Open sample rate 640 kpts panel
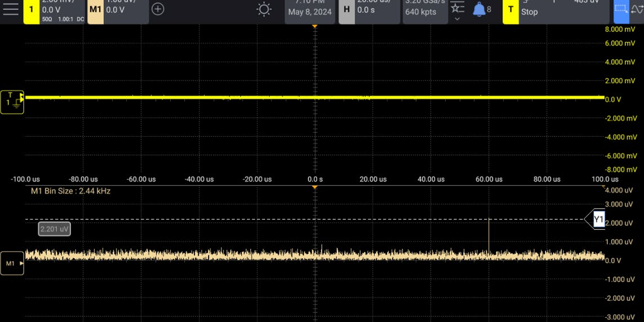This screenshot has height=322, width=644. 425,10
